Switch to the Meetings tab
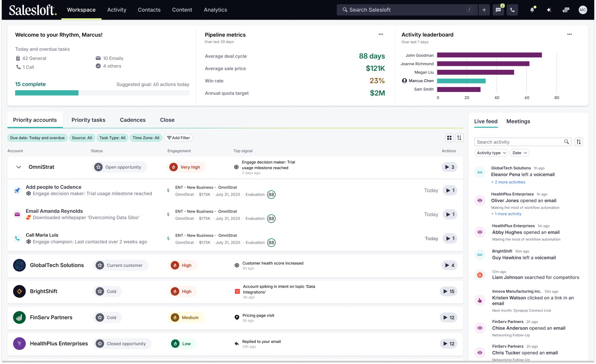This screenshot has height=364, width=596. point(518,121)
